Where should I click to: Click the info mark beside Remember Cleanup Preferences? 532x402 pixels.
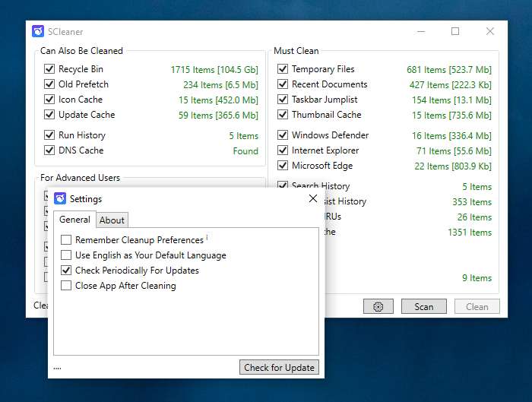[x=207, y=237]
